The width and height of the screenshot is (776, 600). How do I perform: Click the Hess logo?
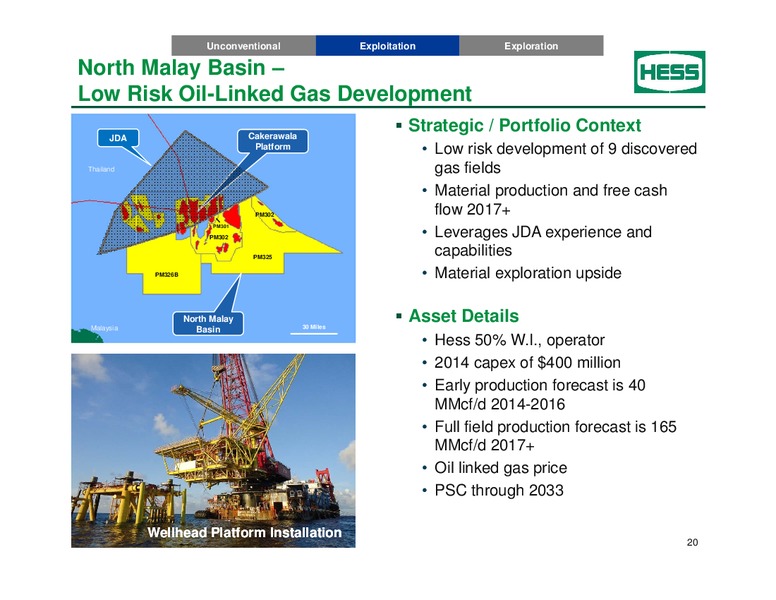(x=670, y=72)
